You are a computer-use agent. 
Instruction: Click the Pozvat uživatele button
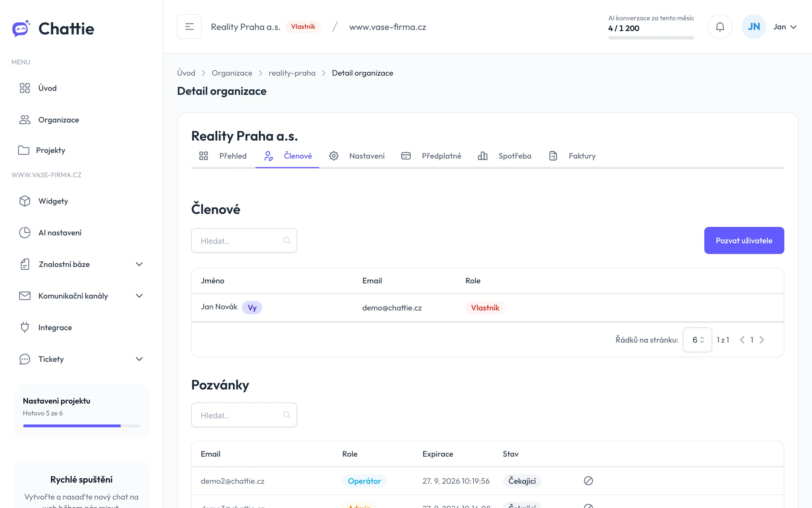(744, 240)
